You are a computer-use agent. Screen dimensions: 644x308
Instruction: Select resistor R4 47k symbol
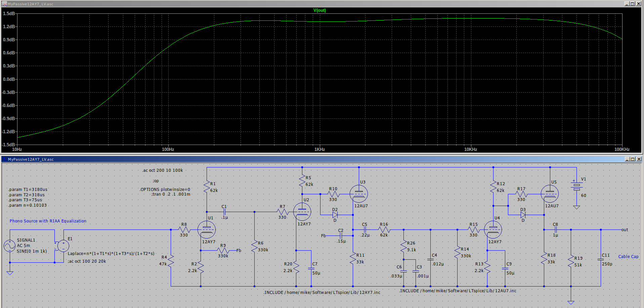[x=171, y=261]
